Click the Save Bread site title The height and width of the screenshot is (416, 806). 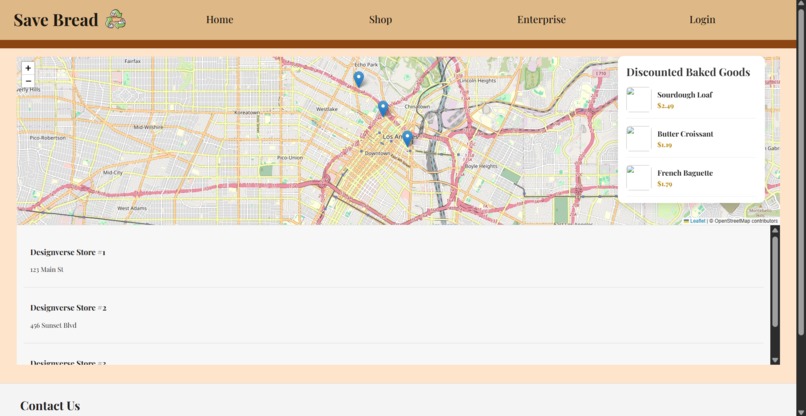(x=56, y=20)
